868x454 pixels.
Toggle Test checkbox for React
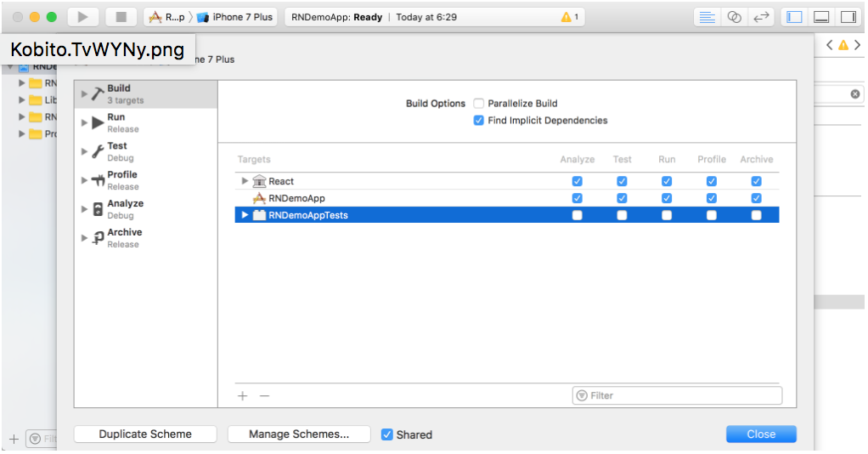[x=622, y=181]
